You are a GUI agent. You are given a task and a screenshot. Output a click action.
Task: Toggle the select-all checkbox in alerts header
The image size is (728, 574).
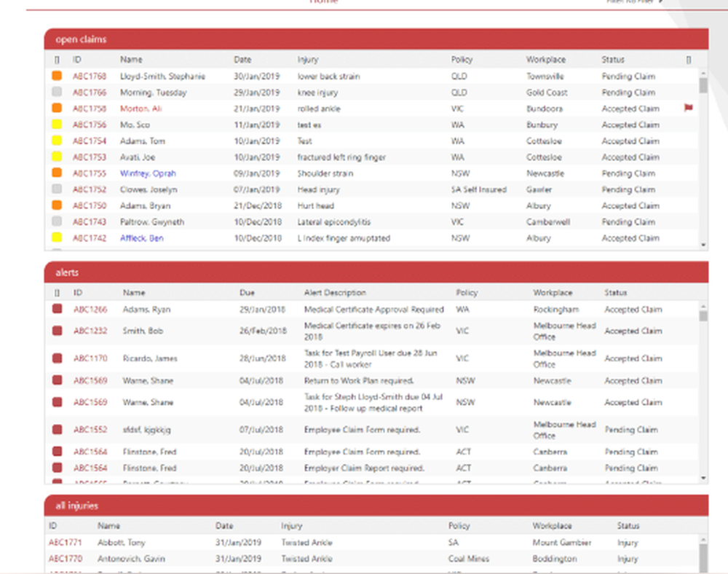(x=58, y=292)
